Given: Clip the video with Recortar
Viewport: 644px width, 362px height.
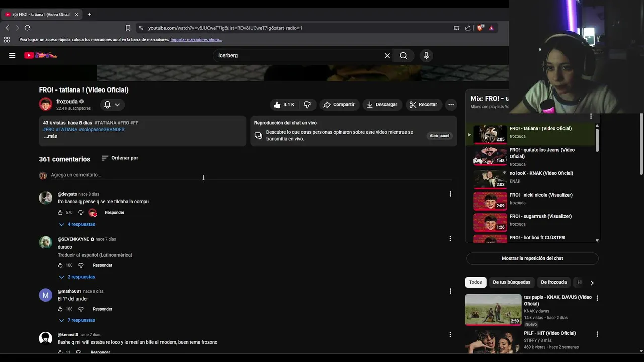Looking at the screenshot, I should pyautogui.click(x=423, y=105).
